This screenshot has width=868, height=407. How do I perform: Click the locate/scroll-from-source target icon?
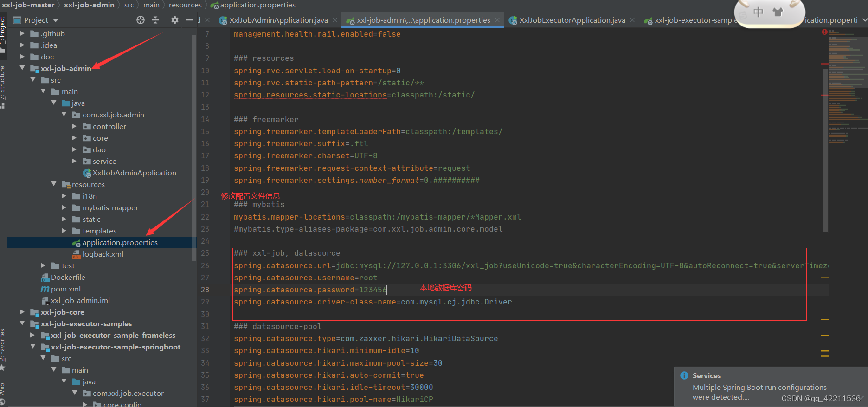click(141, 20)
